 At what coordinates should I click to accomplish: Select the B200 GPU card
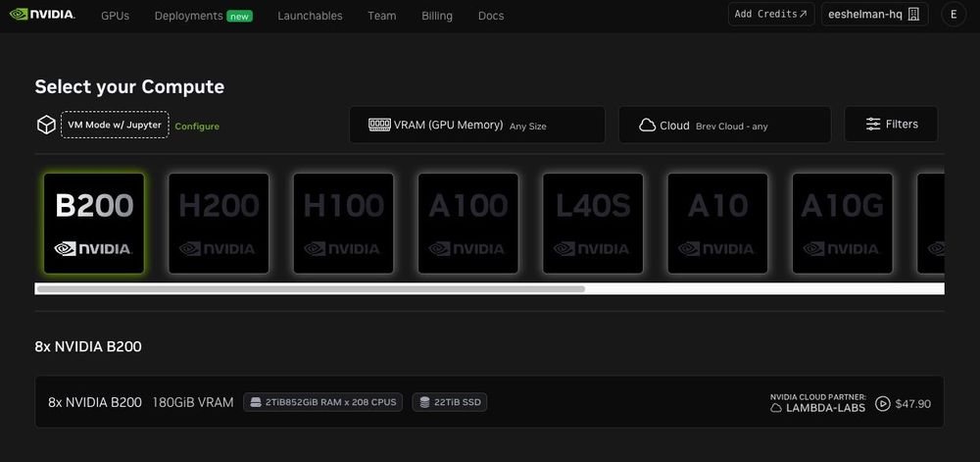click(x=94, y=224)
